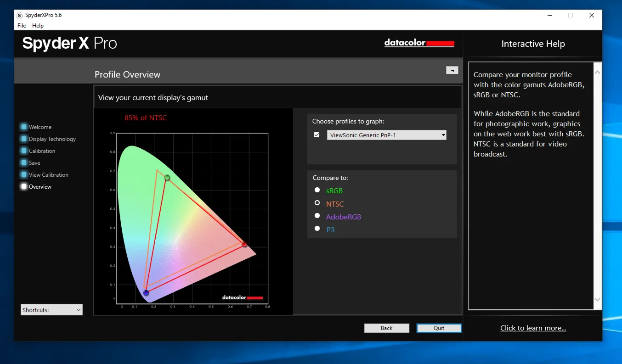Image resolution: width=622 pixels, height=364 pixels.
Task: Click 'View your current display's gamut' text
Action: (x=153, y=98)
